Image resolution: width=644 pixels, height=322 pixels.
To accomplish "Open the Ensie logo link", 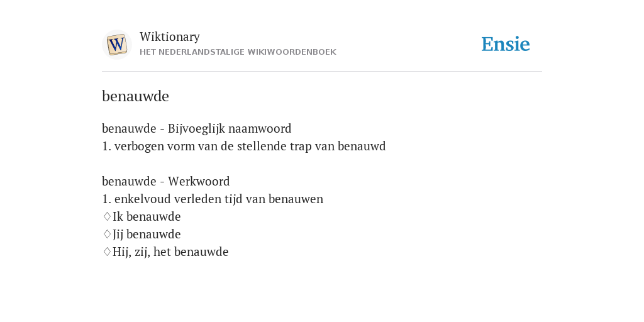I will tap(505, 44).
